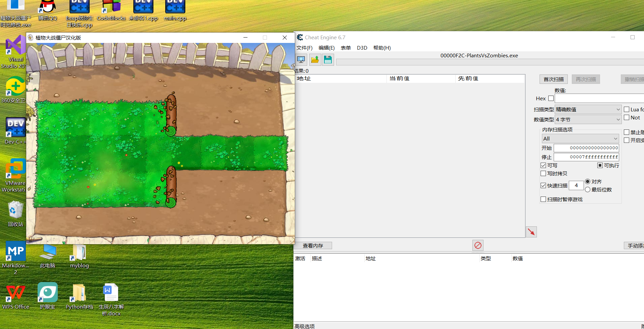Select 未命名1.cpp desktop file
The width and height of the screenshot is (644, 329).
tap(143, 10)
